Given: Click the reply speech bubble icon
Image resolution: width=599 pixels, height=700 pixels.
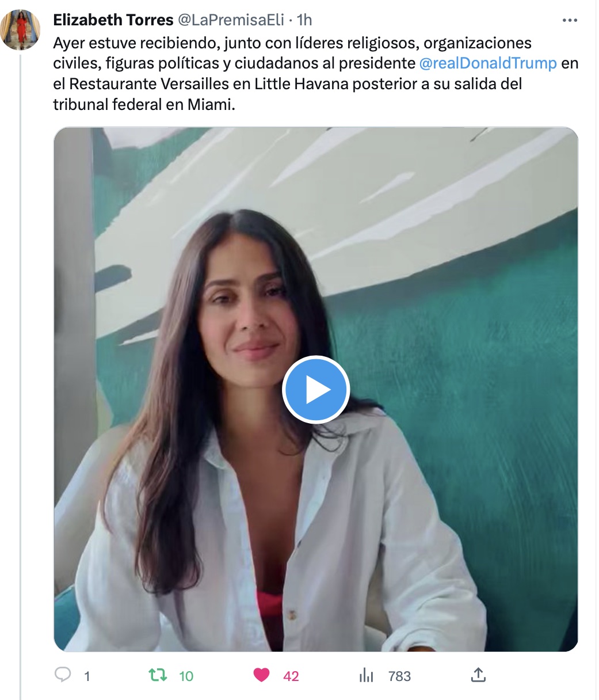Looking at the screenshot, I should click(63, 675).
